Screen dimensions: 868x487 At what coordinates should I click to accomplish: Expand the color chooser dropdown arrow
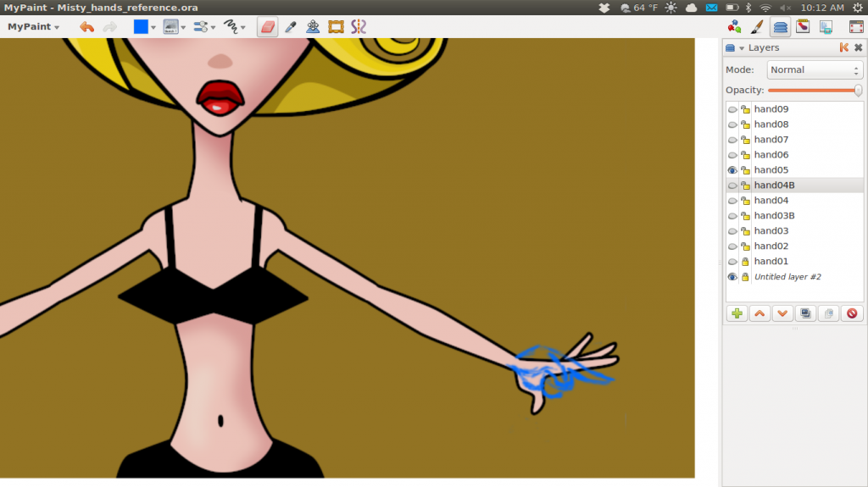coord(153,27)
